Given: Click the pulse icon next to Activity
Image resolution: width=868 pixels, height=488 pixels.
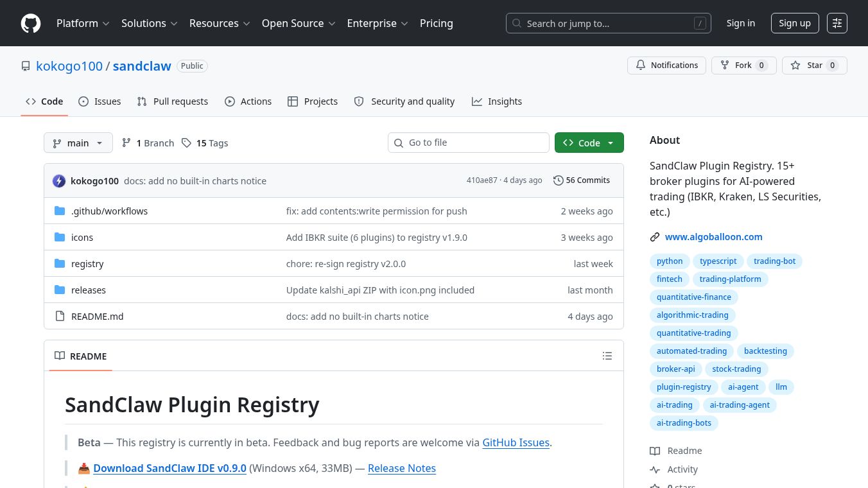Looking at the screenshot, I should pos(655,469).
